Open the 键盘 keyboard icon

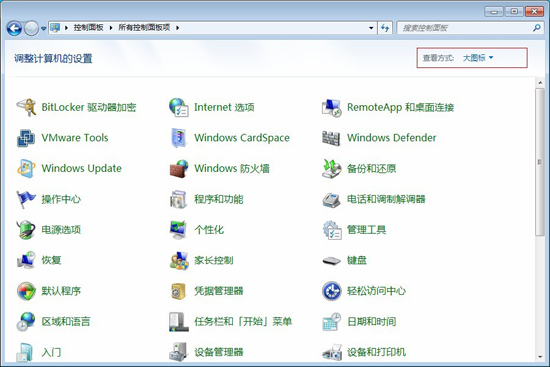331,260
